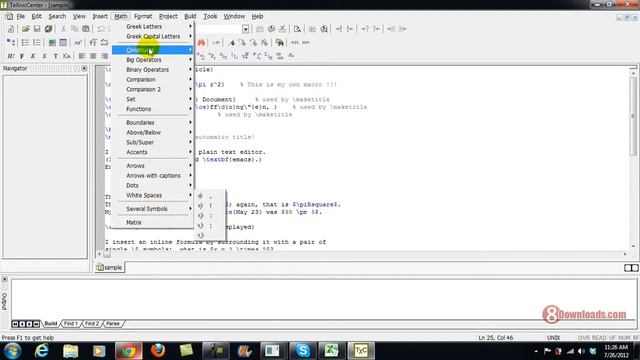
Task: Click the Save All icon
Action: pyautogui.click(x=48, y=29)
